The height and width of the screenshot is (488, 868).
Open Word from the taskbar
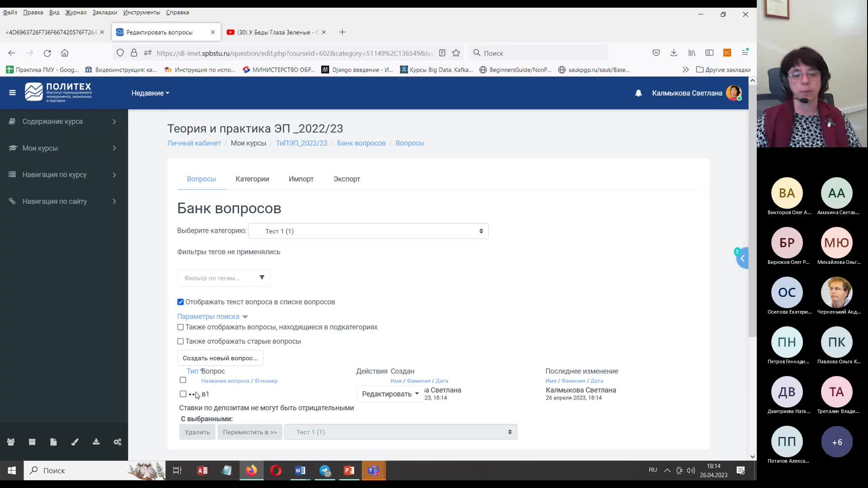pyautogui.click(x=300, y=470)
